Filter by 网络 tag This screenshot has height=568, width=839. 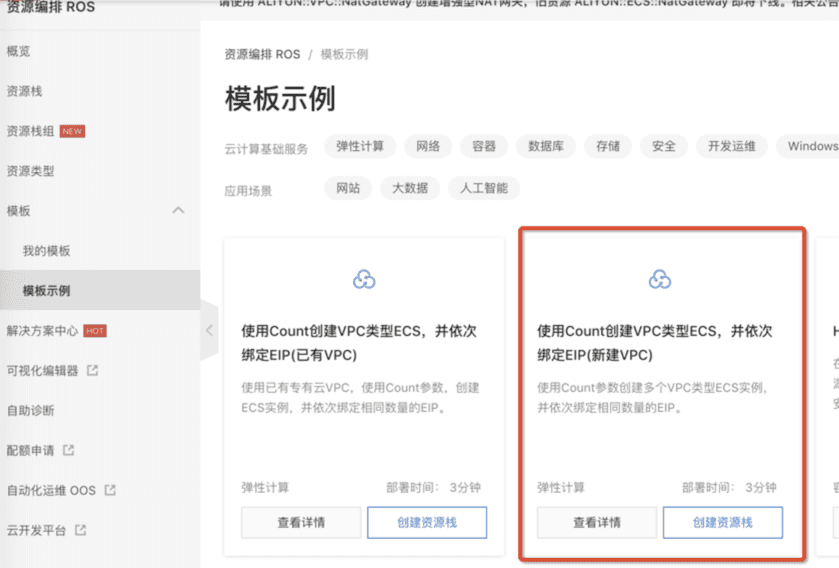pyautogui.click(x=428, y=147)
